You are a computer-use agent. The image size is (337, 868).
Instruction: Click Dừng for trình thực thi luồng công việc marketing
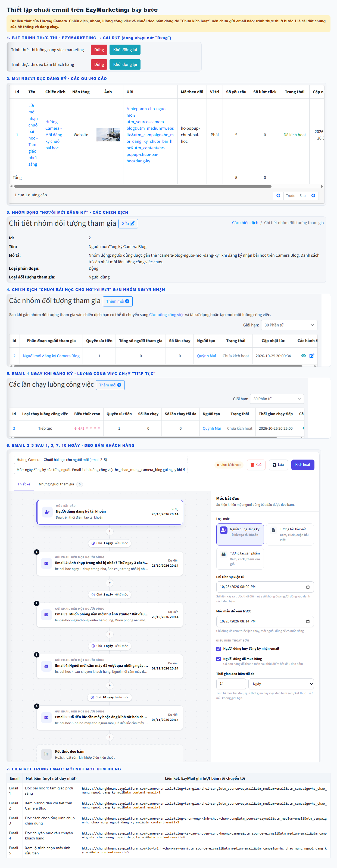click(99, 50)
